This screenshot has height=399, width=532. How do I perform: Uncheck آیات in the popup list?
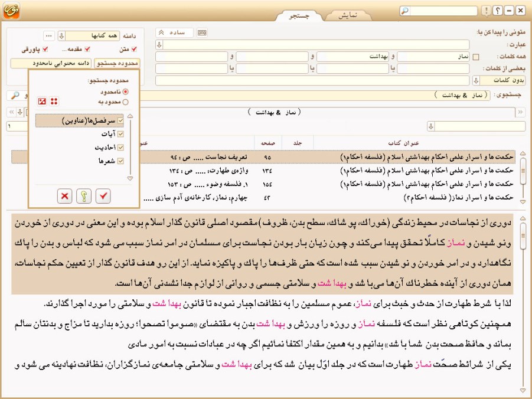(120, 134)
